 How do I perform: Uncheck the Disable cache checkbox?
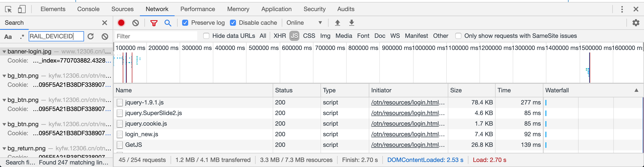pyautogui.click(x=233, y=23)
